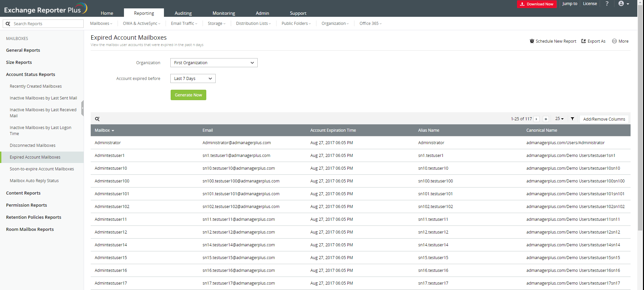Sort by the Alias Name column
The width and height of the screenshot is (644, 290).
(x=429, y=130)
